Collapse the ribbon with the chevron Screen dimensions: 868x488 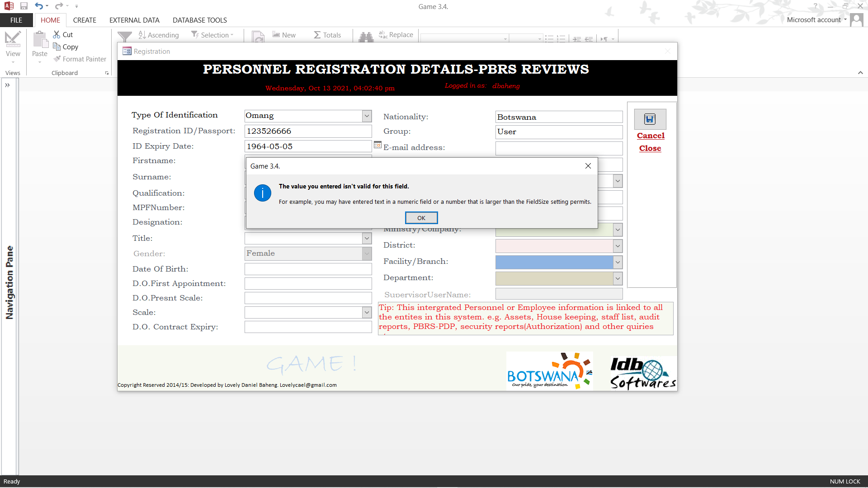[x=860, y=73]
